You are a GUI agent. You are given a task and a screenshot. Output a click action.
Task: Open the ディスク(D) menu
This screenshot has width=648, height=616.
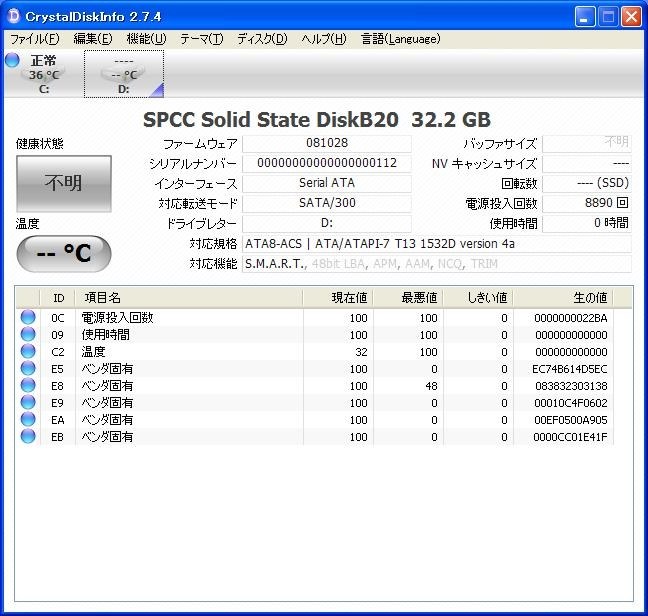[x=262, y=39]
